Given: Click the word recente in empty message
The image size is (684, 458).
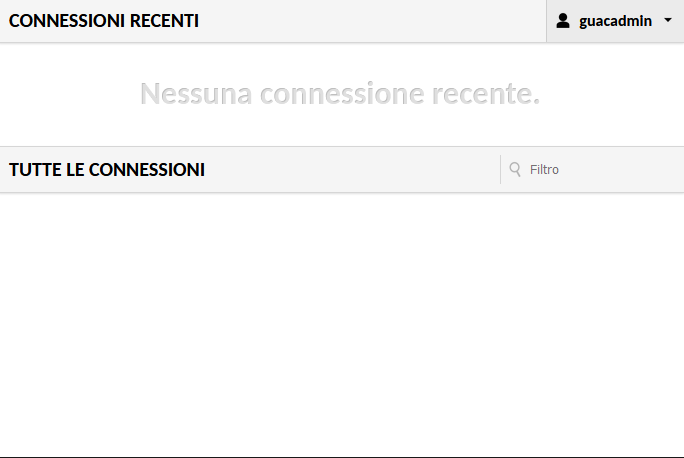Looking at the screenshot, I should pos(486,93).
